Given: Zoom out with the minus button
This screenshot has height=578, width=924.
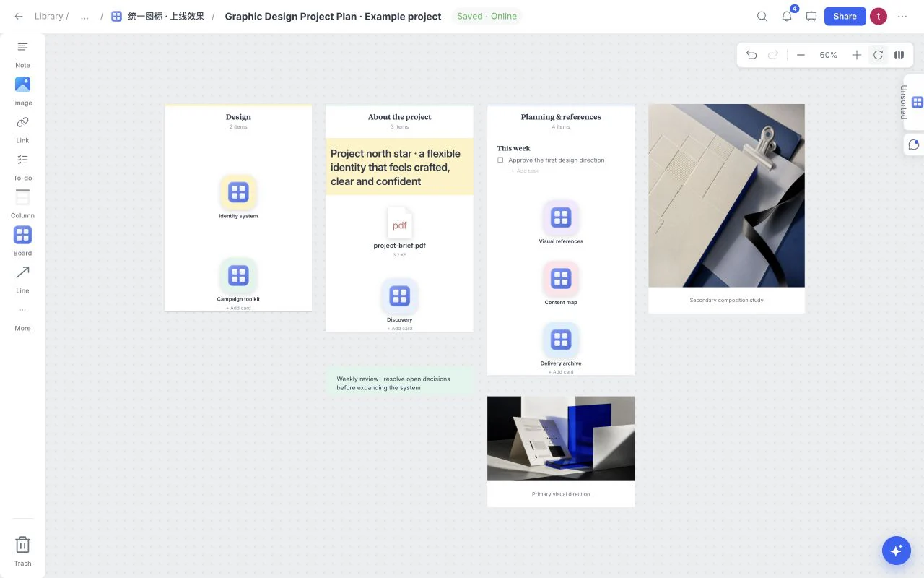Looking at the screenshot, I should (801, 55).
